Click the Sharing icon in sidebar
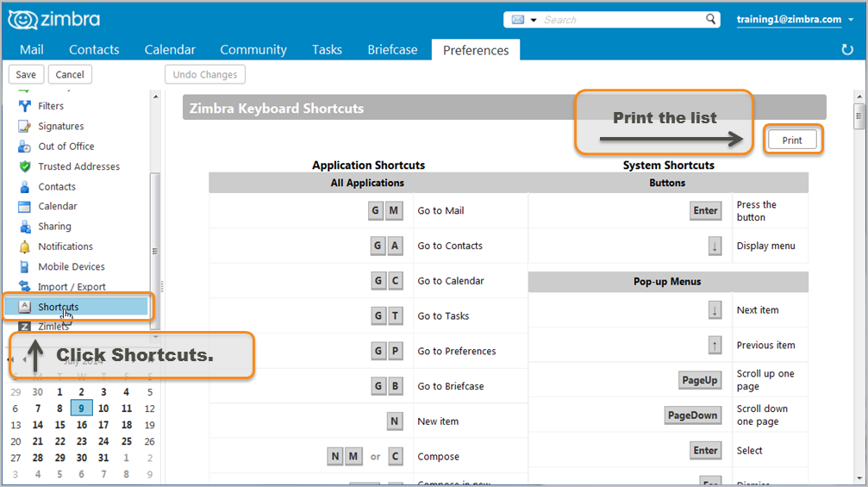The height and width of the screenshot is (487, 868). click(24, 227)
